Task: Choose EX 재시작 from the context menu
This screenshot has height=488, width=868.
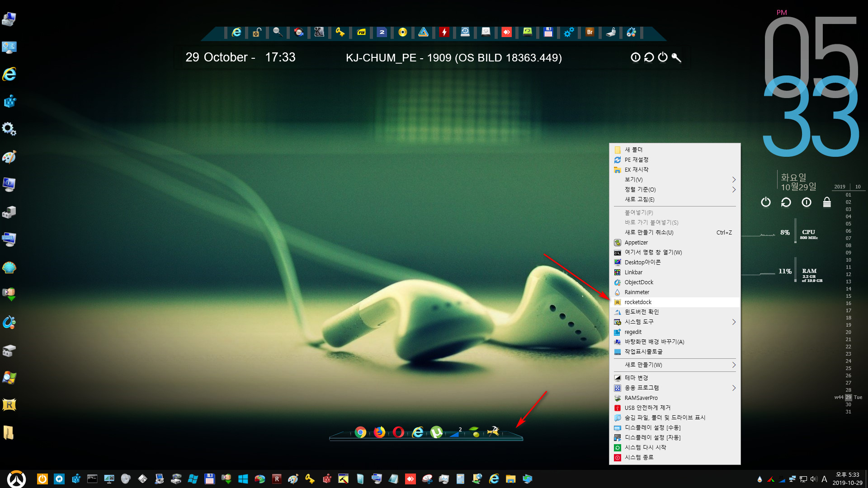Action: click(675, 169)
